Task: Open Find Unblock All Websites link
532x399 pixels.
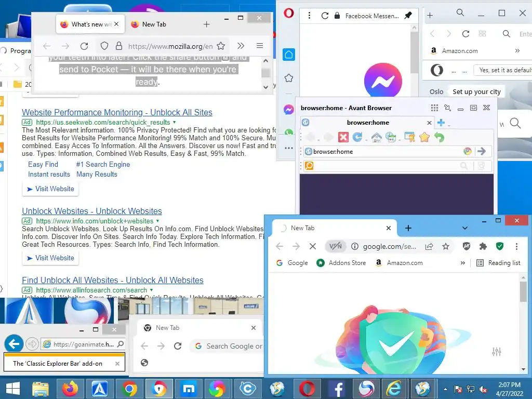Action: click(113, 280)
